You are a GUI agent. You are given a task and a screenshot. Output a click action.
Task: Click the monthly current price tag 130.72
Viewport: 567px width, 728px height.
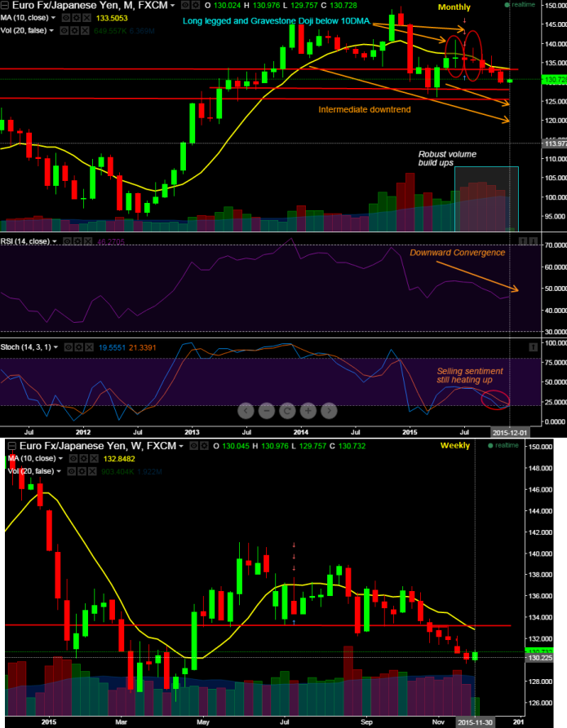[555, 80]
